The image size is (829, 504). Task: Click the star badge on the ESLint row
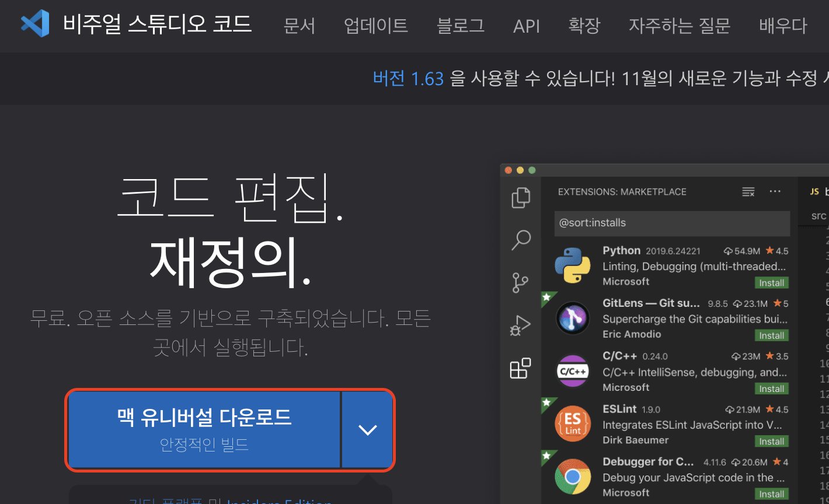[x=547, y=403]
